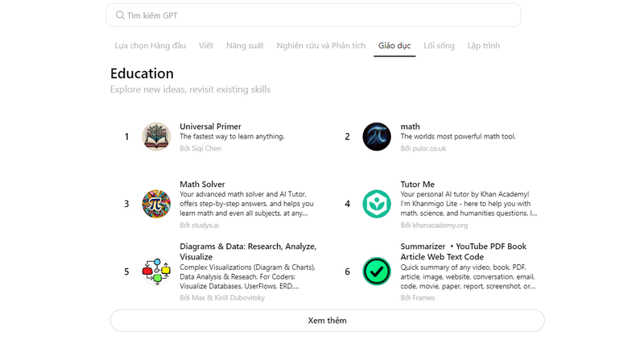Switch to the Lối sống tab

coord(439,46)
